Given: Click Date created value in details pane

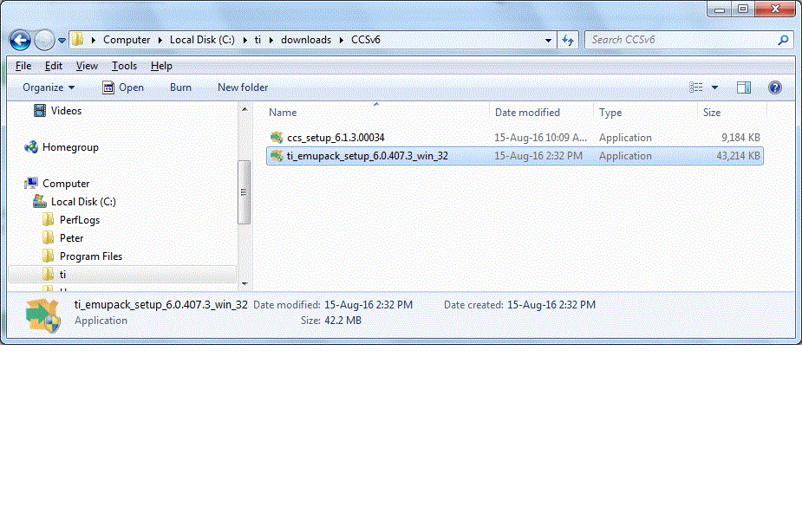Looking at the screenshot, I should pos(551,305).
